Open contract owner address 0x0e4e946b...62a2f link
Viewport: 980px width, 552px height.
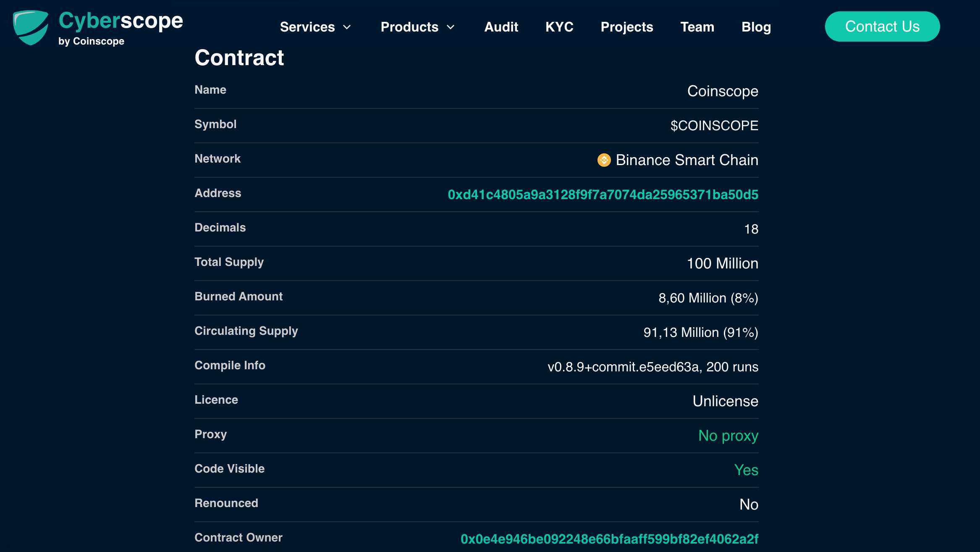coord(609,539)
